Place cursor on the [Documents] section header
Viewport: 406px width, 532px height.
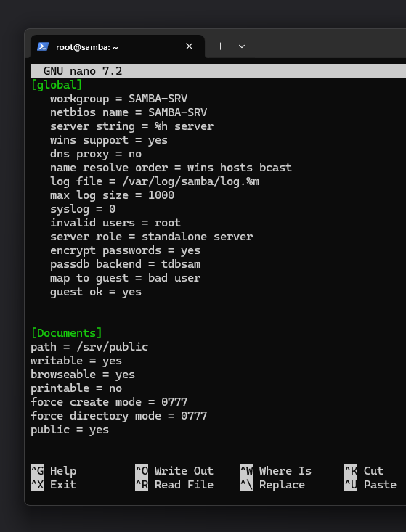click(x=67, y=333)
